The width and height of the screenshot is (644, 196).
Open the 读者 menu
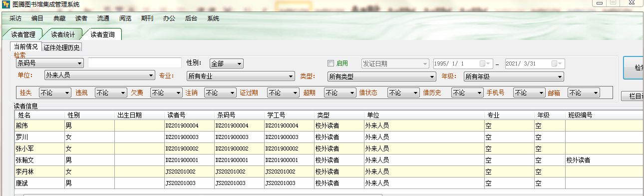(81, 18)
